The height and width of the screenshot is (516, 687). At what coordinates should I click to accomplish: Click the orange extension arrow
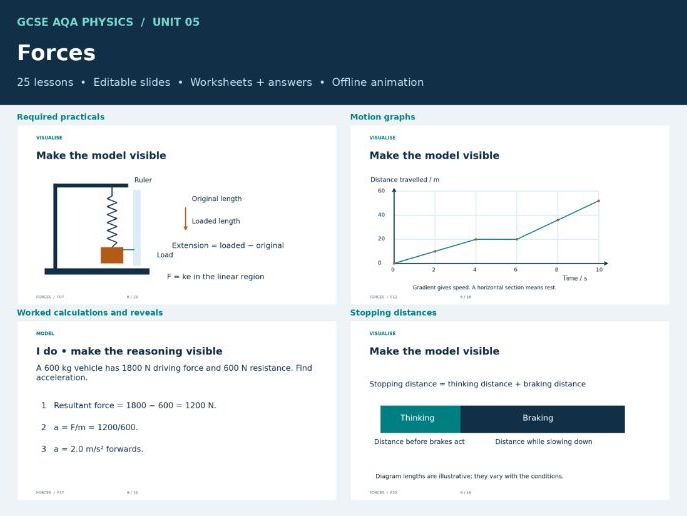pos(185,219)
